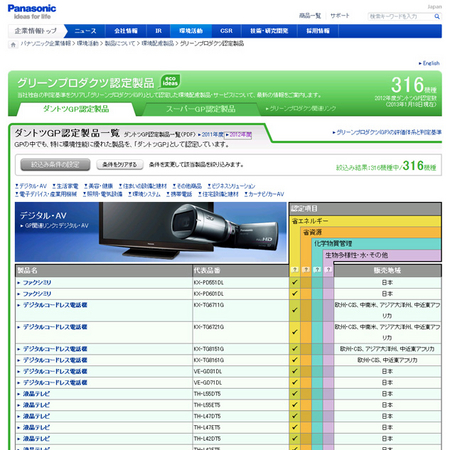Select the スーパーGP認定製品 tab

click(x=201, y=109)
